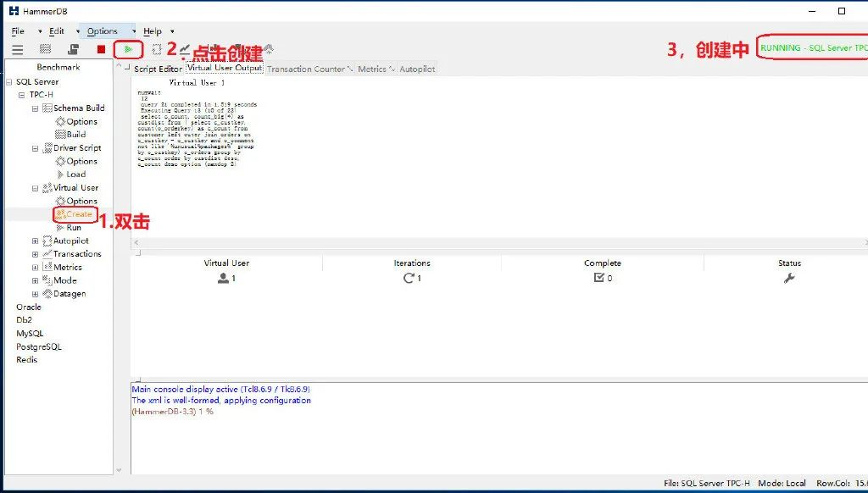Click the Run icon under Virtual User
This screenshot has width=868, height=493.
point(60,227)
